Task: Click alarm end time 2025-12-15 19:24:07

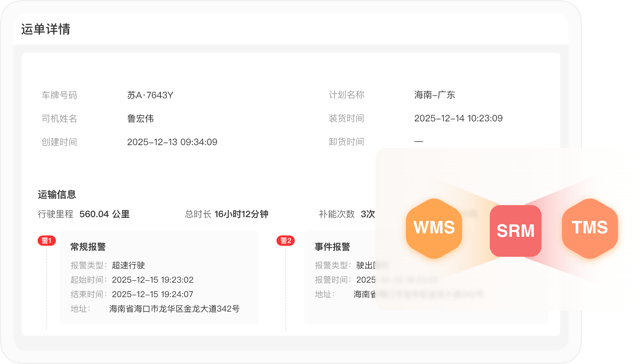Action: tap(152, 294)
